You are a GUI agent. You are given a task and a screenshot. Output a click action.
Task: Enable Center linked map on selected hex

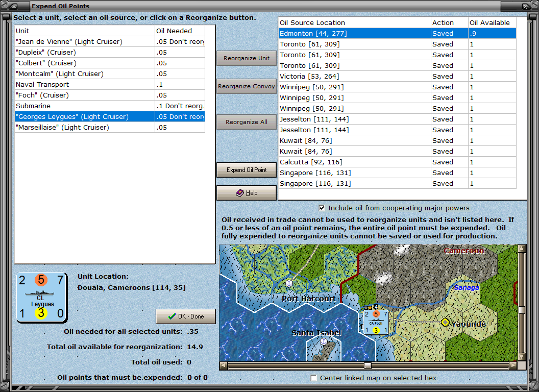tap(313, 378)
